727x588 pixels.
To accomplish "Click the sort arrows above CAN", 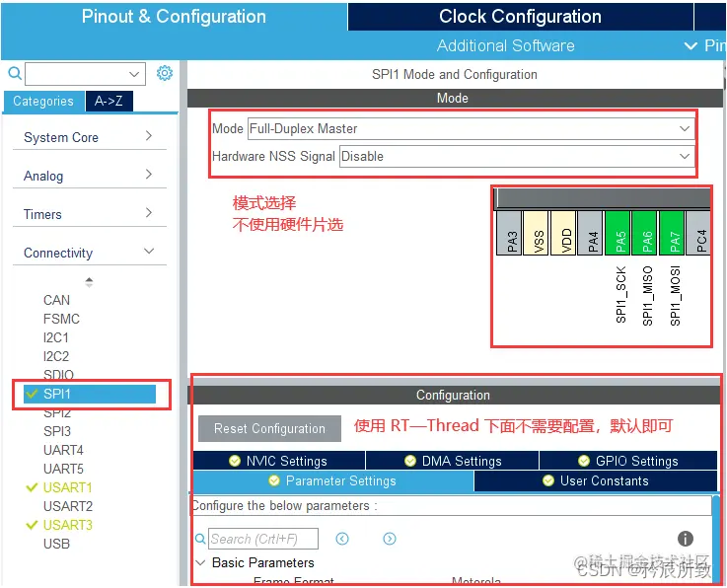I will (89, 282).
